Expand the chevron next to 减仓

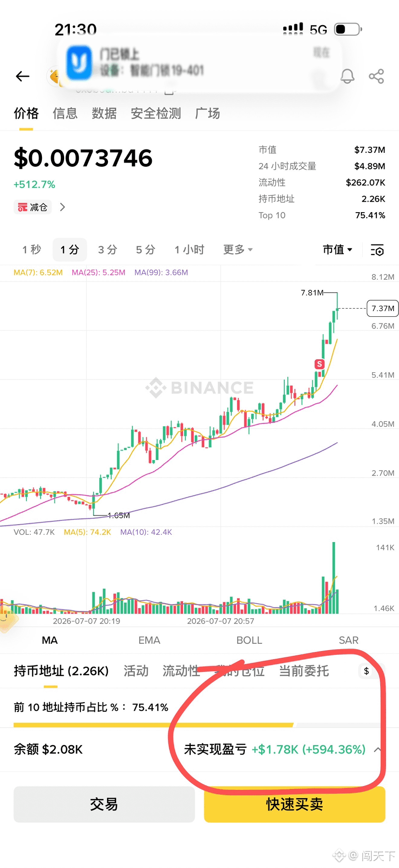[x=62, y=207]
